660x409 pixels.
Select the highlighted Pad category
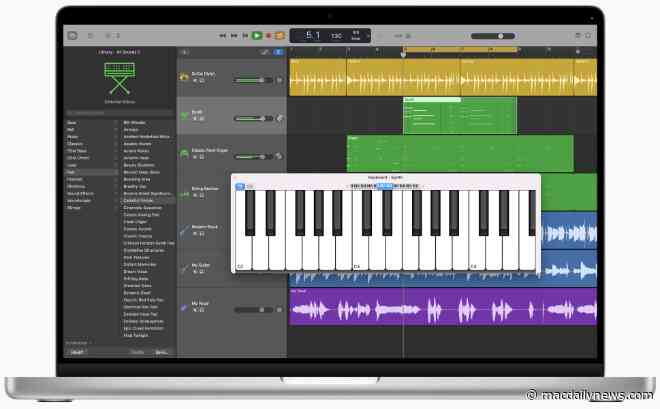pyautogui.click(x=92, y=173)
